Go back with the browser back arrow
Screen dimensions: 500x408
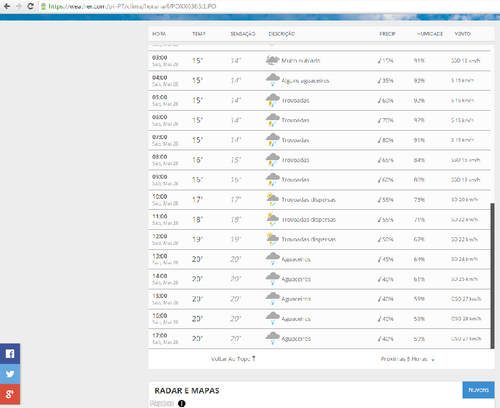[7, 6]
